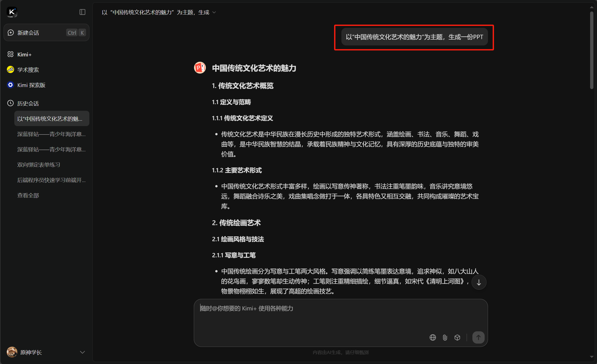Start a new conversation with 新建会话
Screen dimensions: 597x364
(46, 33)
